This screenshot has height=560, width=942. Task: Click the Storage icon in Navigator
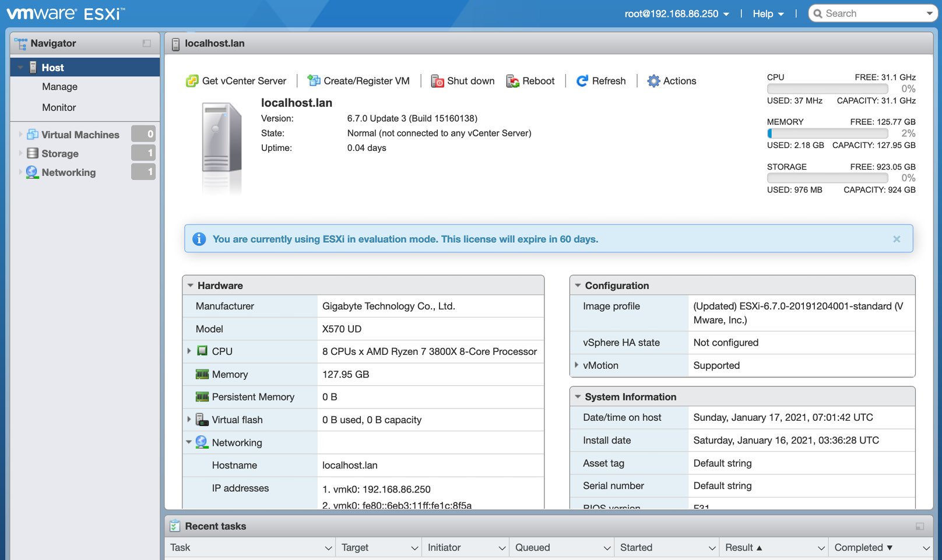[33, 153]
